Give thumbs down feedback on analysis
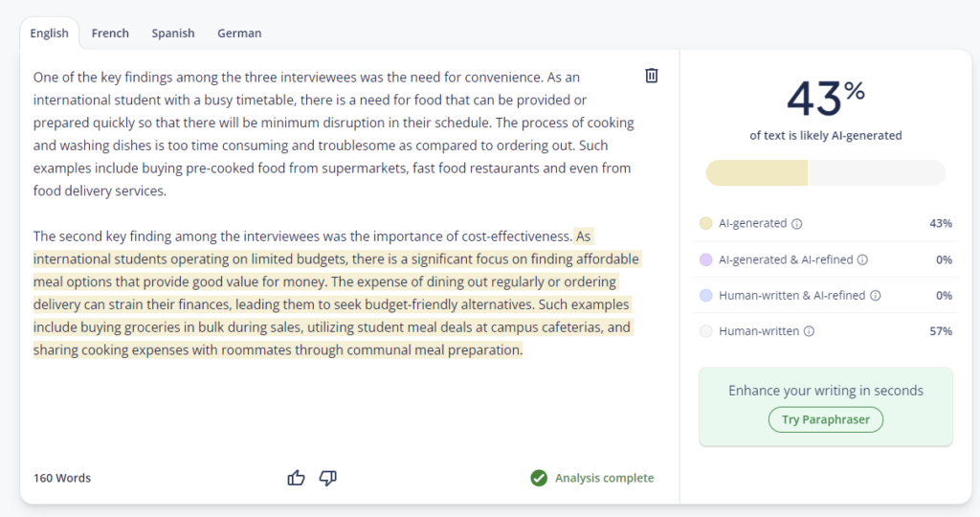 tap(328, 479)
